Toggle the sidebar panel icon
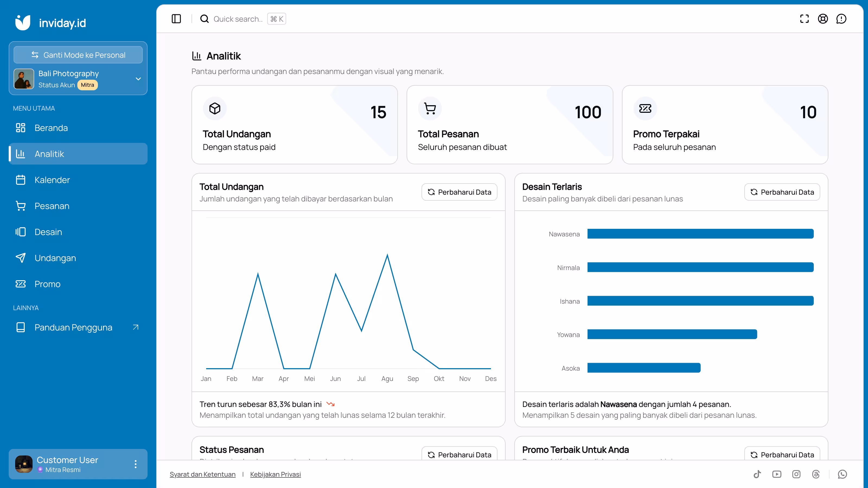868x488 pixels. (176, 19)
